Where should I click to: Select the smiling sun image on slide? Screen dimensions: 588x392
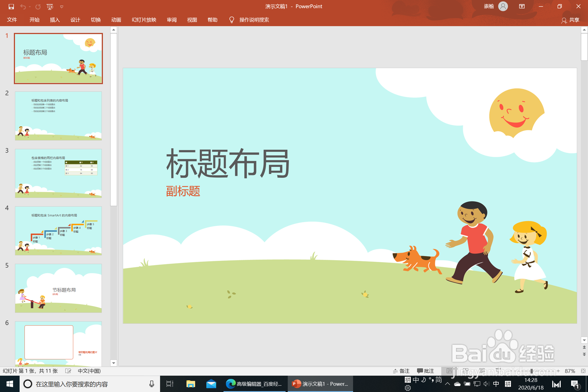pyautogui.click(x=516, y=113)
